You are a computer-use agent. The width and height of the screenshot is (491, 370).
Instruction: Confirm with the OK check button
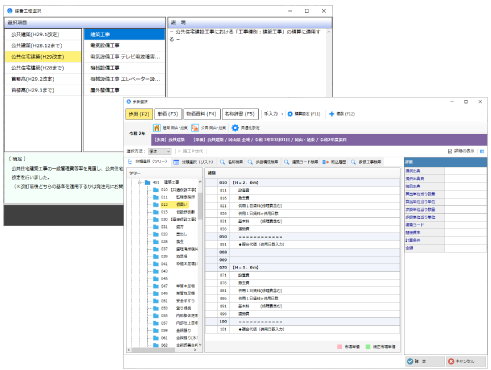click(x=425, y=361)
